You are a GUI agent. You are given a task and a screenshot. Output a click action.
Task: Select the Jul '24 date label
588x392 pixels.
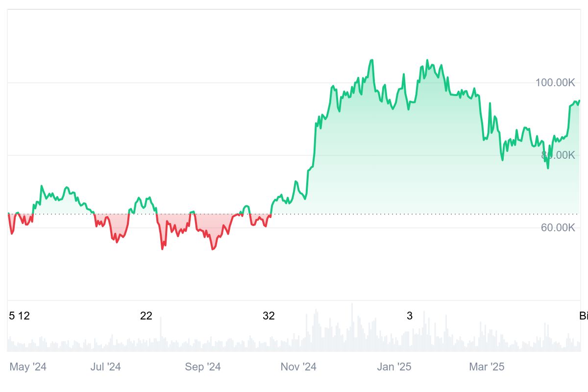pos(105,367)
